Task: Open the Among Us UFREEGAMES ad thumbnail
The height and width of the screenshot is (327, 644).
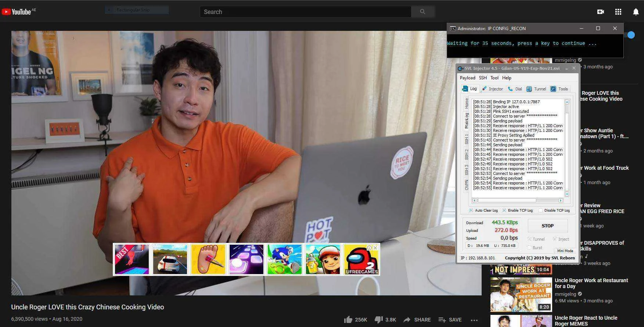Action: [x=361, y=259]
